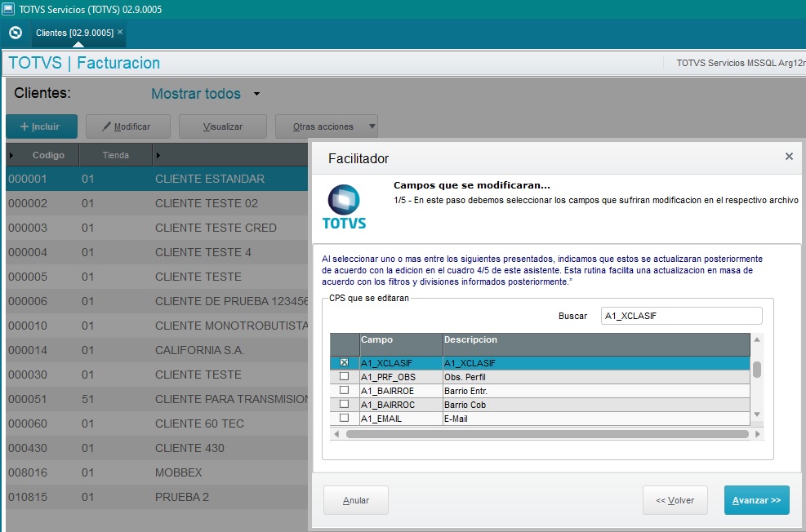The width and height of the screenshot is (806, 532).
Task: Click the Otras acciones button label
Action: click(x=323, y=126)
